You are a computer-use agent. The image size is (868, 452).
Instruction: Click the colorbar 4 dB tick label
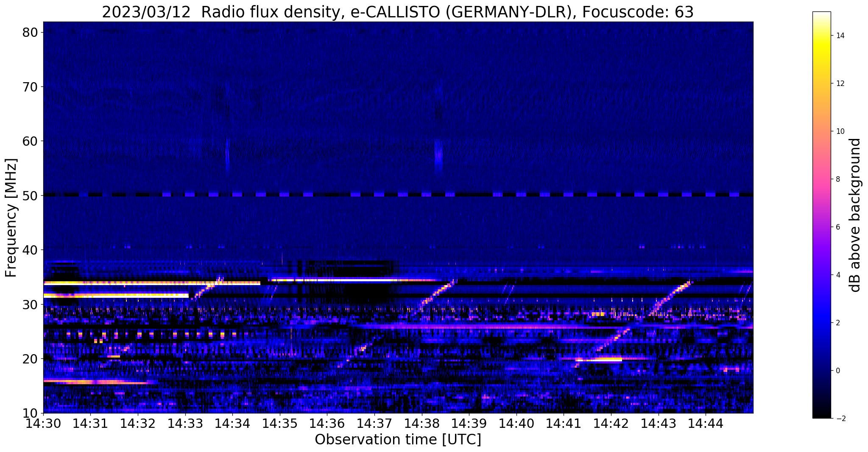pyautogui.click(x=837, y=275)
